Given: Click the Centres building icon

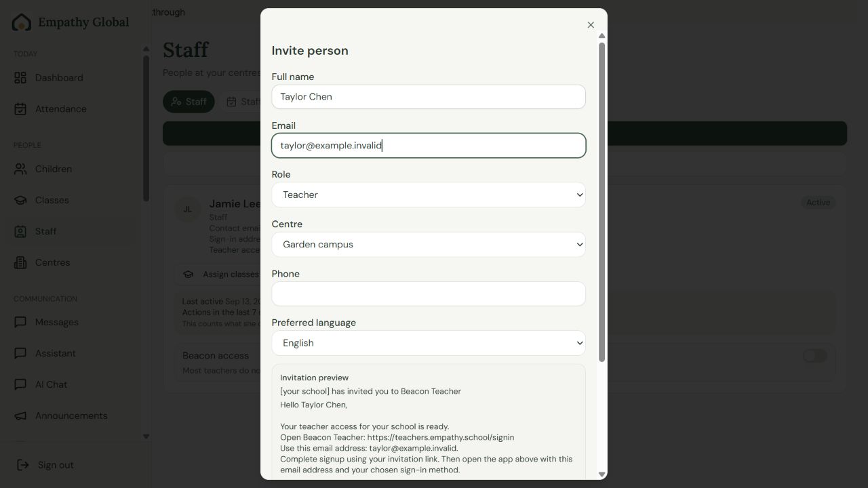Looking at the screenshot, I should click(20, 263).
